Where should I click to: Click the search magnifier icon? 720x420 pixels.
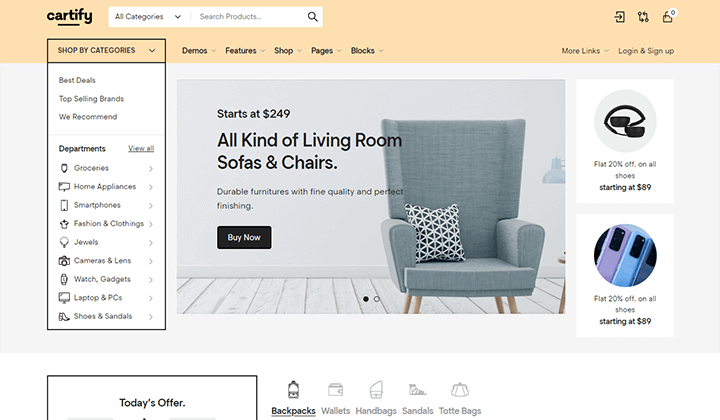point(312,17)
